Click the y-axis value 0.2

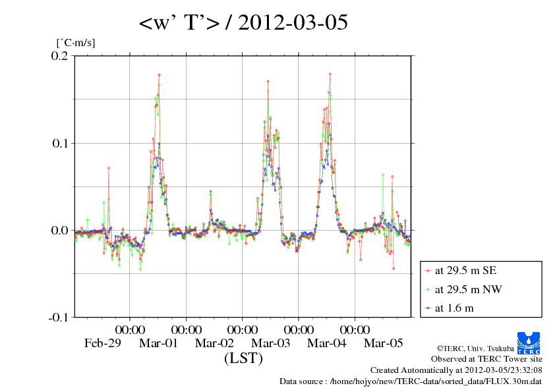(x=59, y=56)
